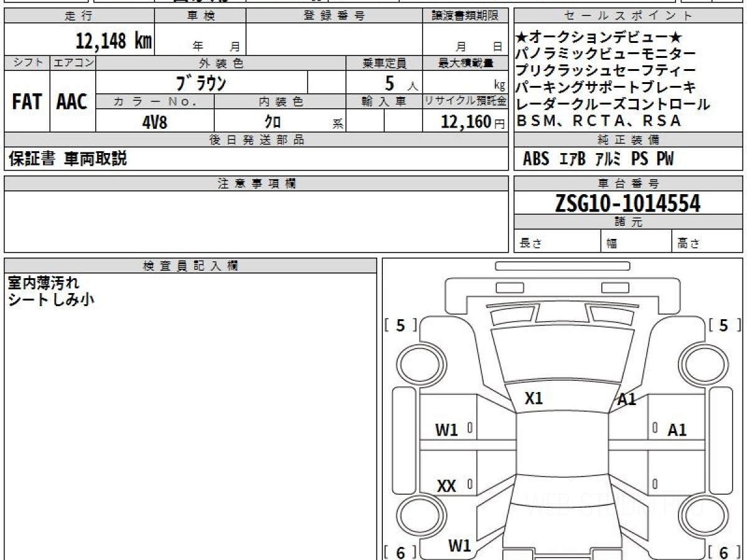Select the XX damage mark on the diagram
747x560 pixels.
pos(446,487)
